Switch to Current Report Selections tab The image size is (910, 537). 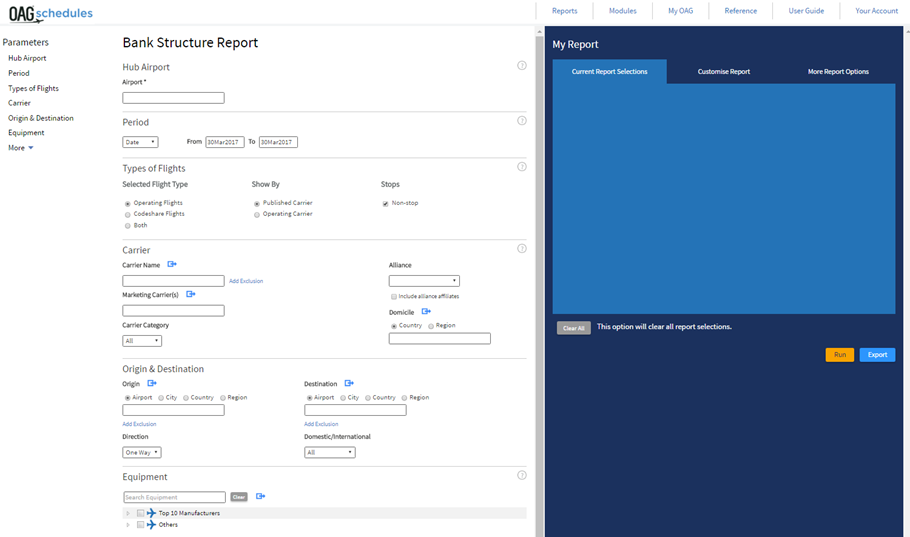tap(609, 71)
